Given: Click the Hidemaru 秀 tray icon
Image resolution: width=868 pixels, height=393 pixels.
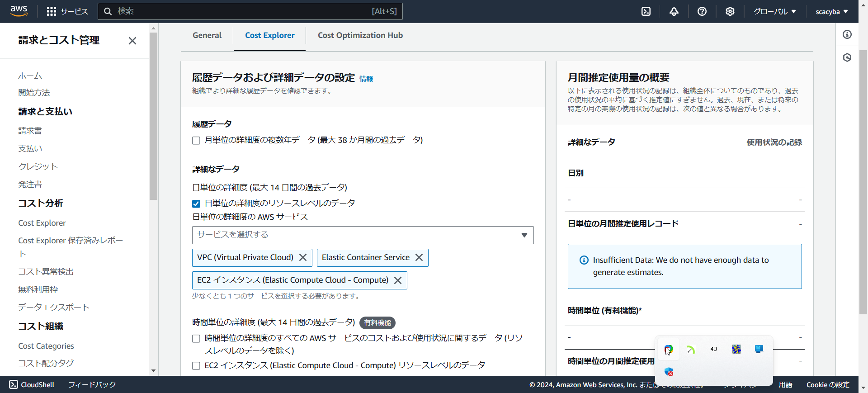Looking at the screenshot, I should (736, 349).
